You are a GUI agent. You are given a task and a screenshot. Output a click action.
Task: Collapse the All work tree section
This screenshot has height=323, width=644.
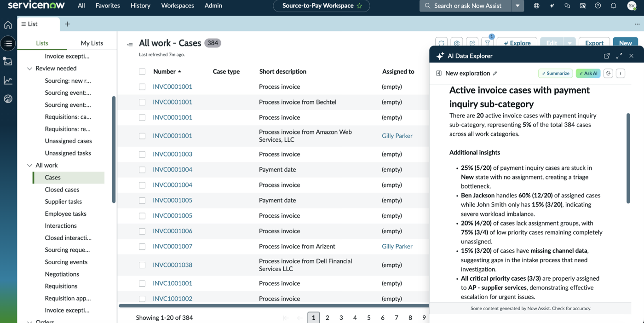[30, 165]
